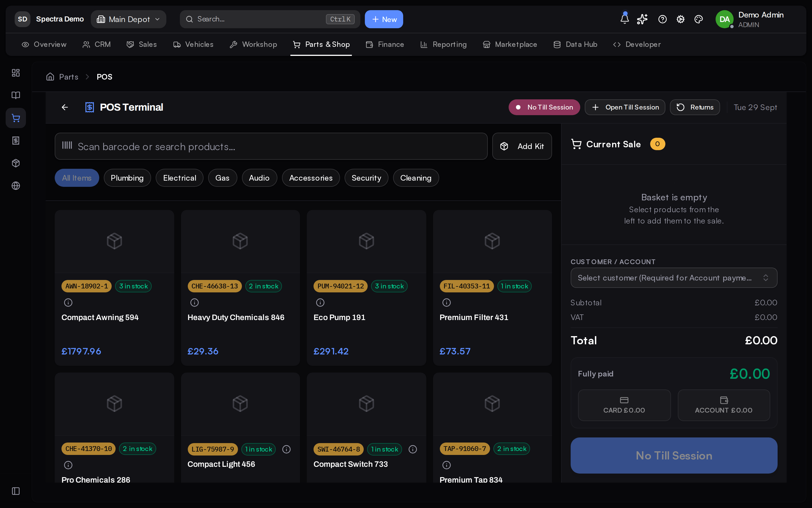
Task: Go back using the arrow beside POS Terminal
Action: (x=65, y=107)
